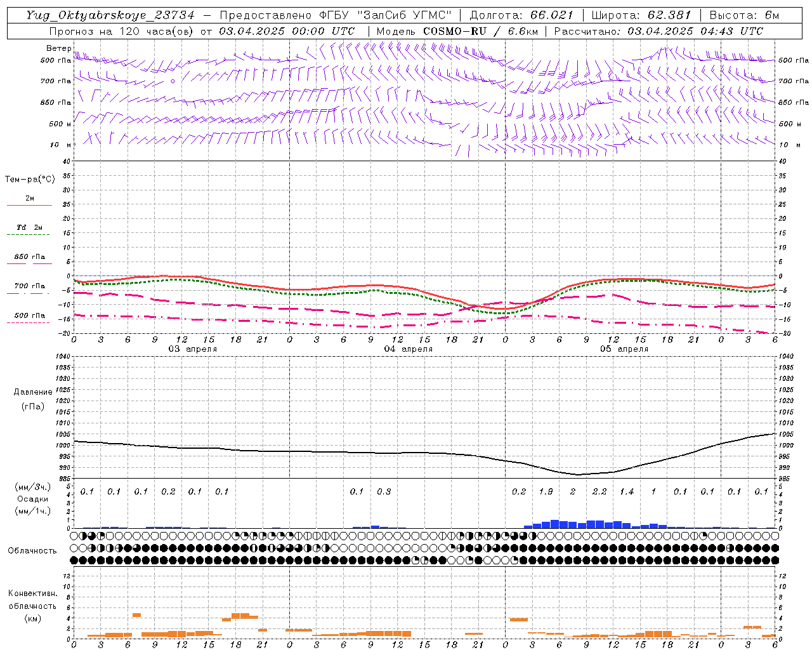
Task: Select the 700 гПа temperature legend entry
Action: pos(30,286)
